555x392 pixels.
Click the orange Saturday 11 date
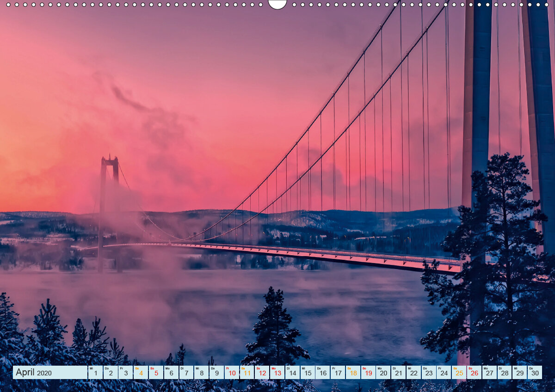pos(247,373)
